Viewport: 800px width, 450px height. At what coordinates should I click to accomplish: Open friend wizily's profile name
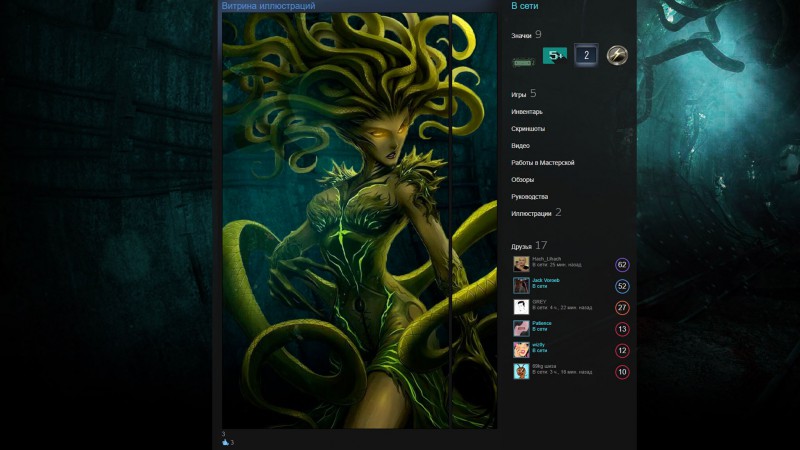(538, 345)
